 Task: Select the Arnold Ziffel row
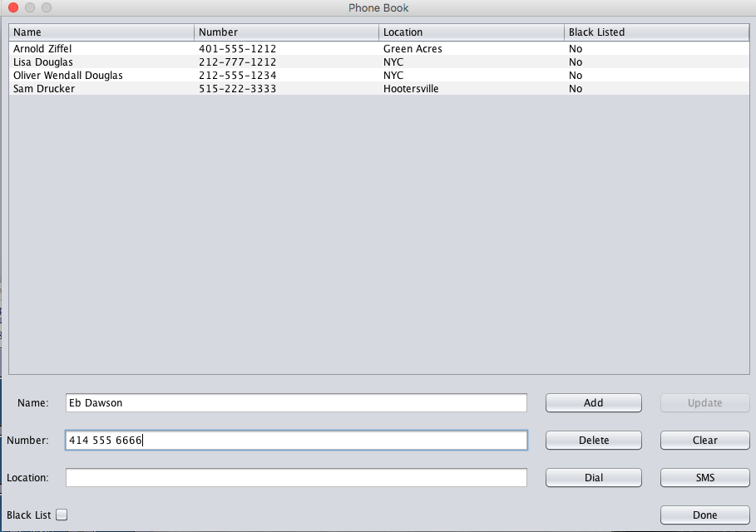[x=379, y=49]
